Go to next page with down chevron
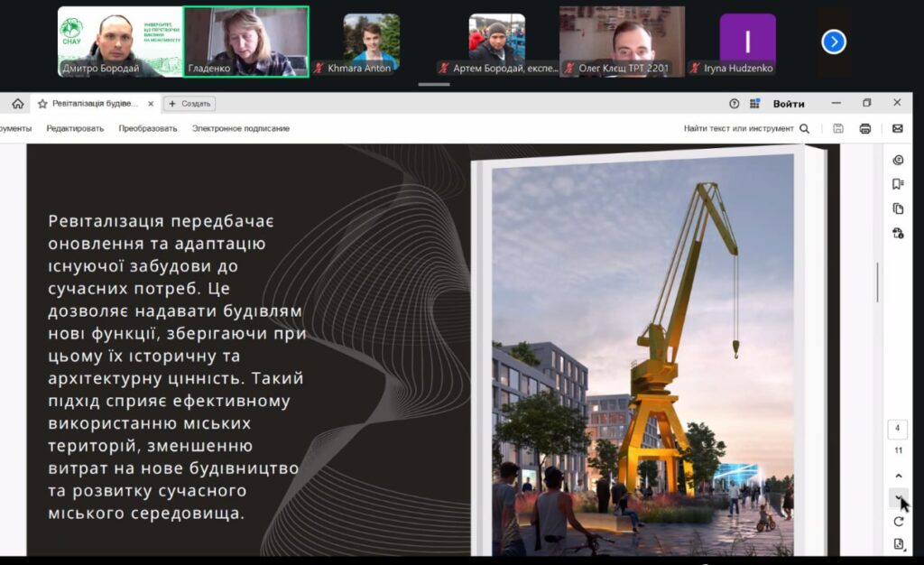 898,498
